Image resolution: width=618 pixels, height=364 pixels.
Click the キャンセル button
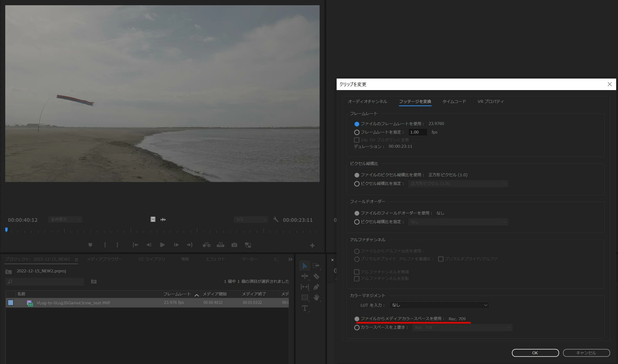[586, 353]
